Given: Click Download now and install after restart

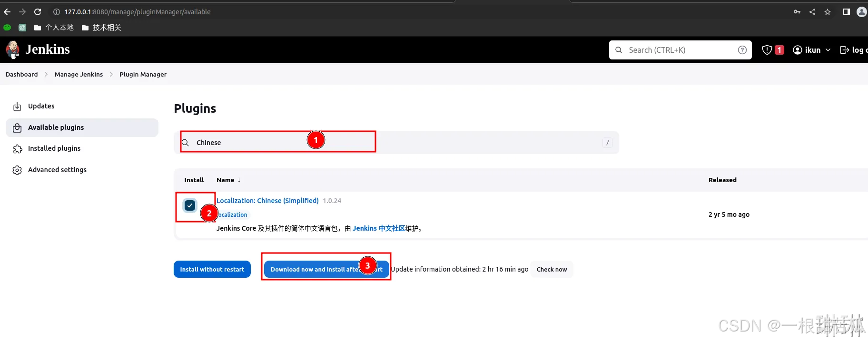Looking at the screenshot, I should [x=326, y=269].
